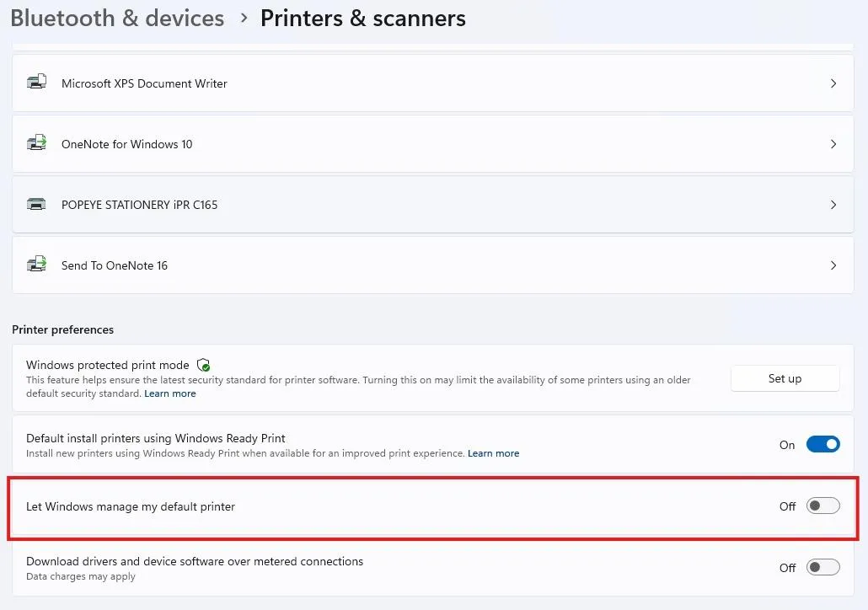Viewport: 868px width, 610px height.
Task: Turn off Windows Ready Print default install toggle
Action: coord(822,445)
